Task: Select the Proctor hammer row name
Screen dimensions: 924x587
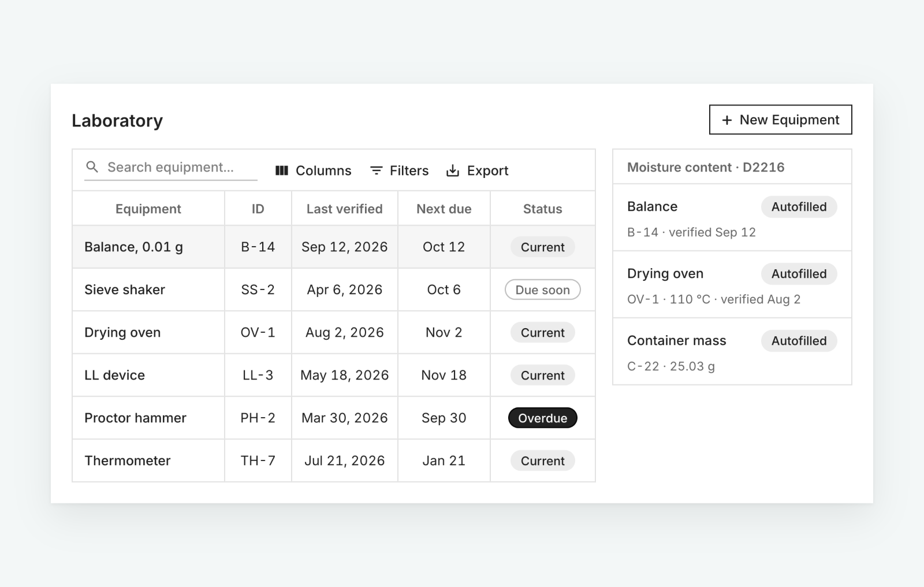Action: (x=136, y=418)
